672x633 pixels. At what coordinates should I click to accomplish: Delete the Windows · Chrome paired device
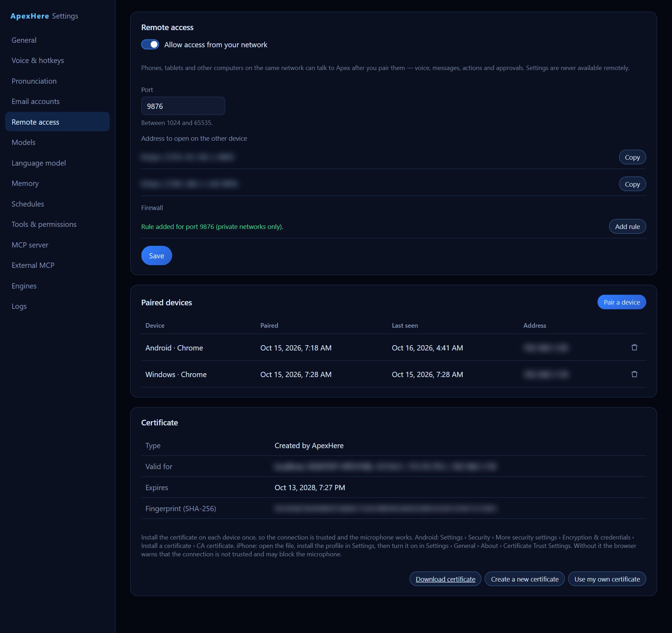[x=634, y=374]
